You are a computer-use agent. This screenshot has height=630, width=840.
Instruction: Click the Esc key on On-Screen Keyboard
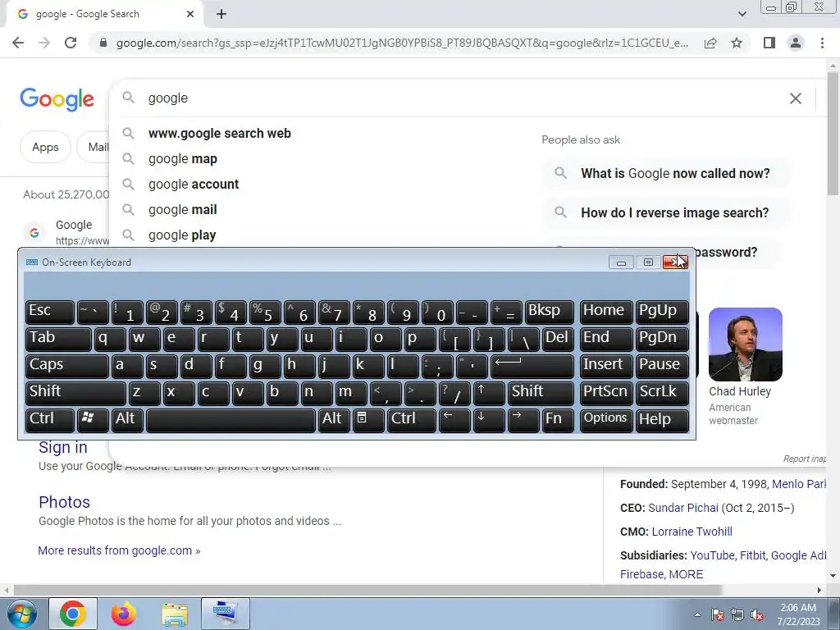coord(49,312)
